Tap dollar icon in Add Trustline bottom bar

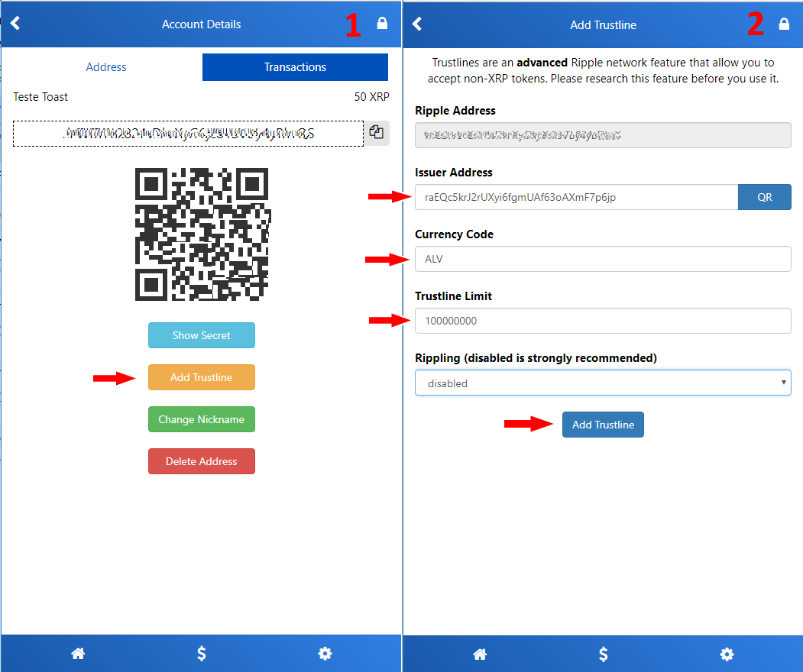click(x=604, y=654)
